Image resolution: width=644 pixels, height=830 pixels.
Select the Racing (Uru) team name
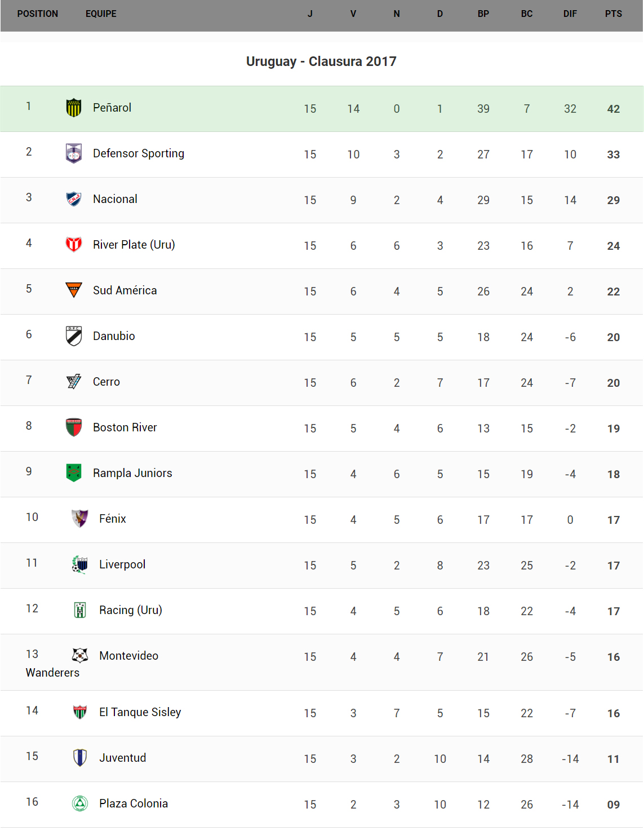pyautogui.click(x=130, y=610)
